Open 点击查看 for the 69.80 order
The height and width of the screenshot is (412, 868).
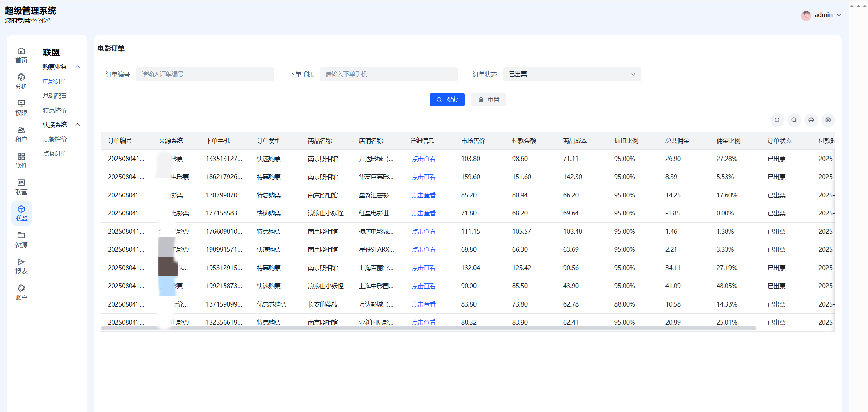click(x=424, y=250)
